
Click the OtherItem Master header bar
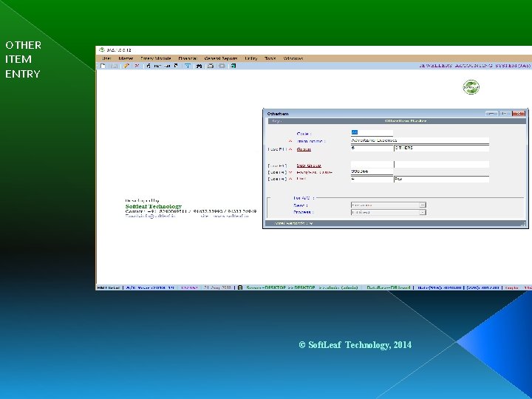397,121
